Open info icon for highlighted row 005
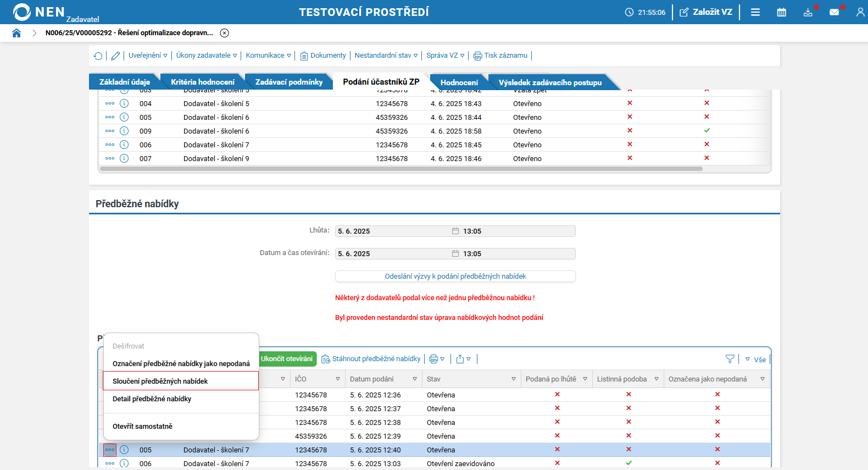 (x=124, y=450)
